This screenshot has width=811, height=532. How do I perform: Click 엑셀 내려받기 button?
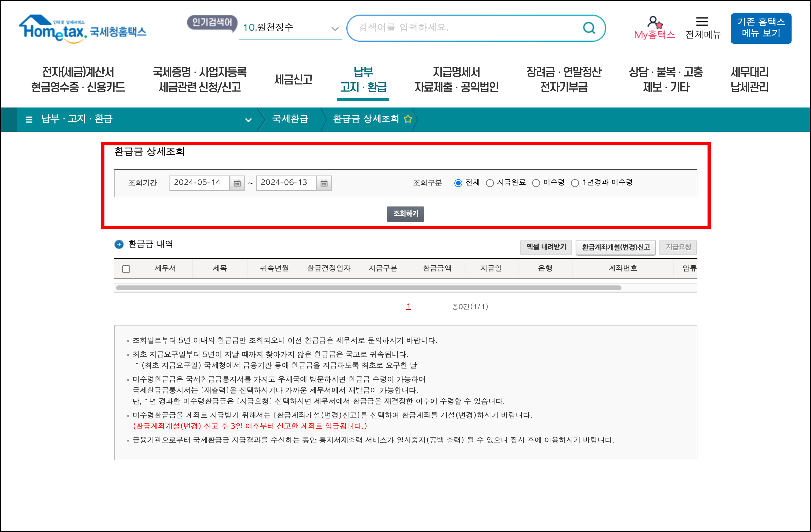(546, 247)
